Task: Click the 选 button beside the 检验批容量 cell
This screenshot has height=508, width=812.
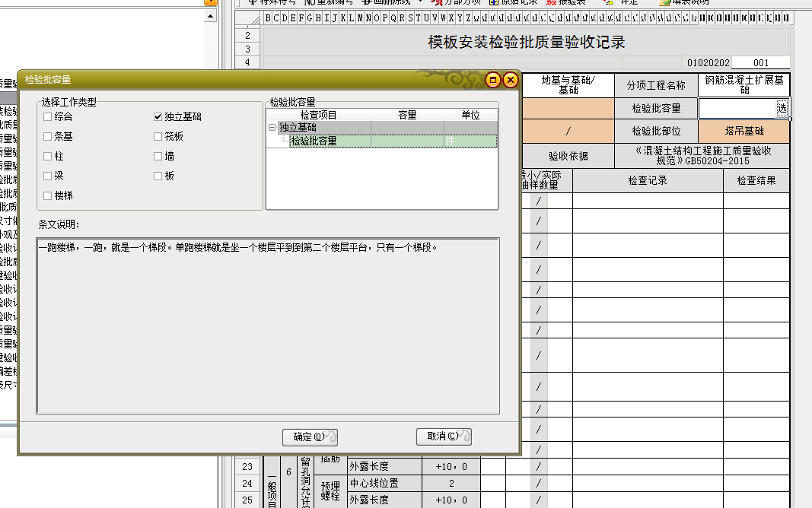Action: [x=782, y=109]
